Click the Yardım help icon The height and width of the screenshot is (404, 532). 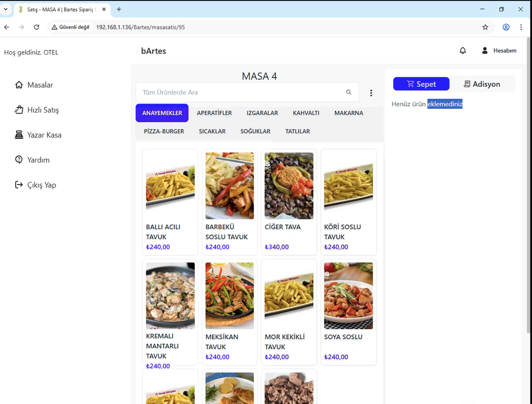tap(19, 160)
